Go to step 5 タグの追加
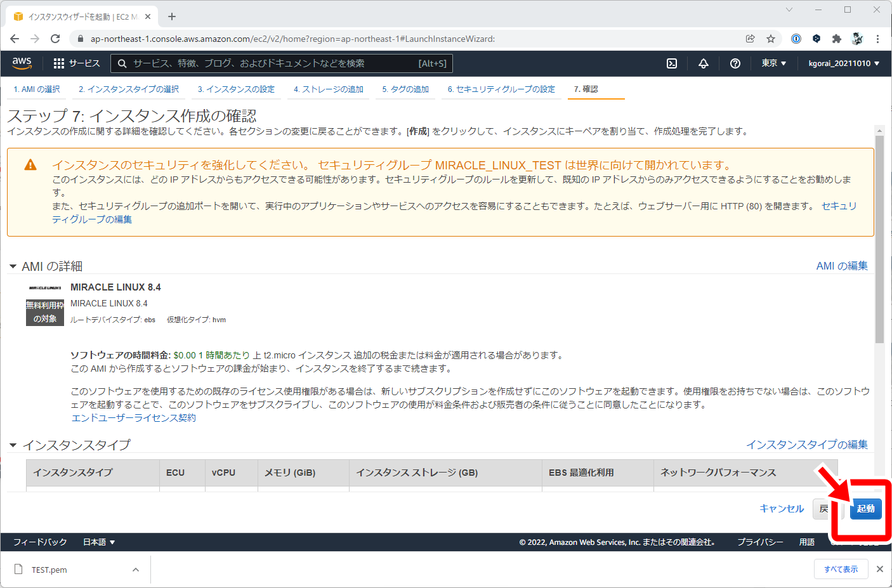Viewport: 892px width, 588px height. [405, 89]
